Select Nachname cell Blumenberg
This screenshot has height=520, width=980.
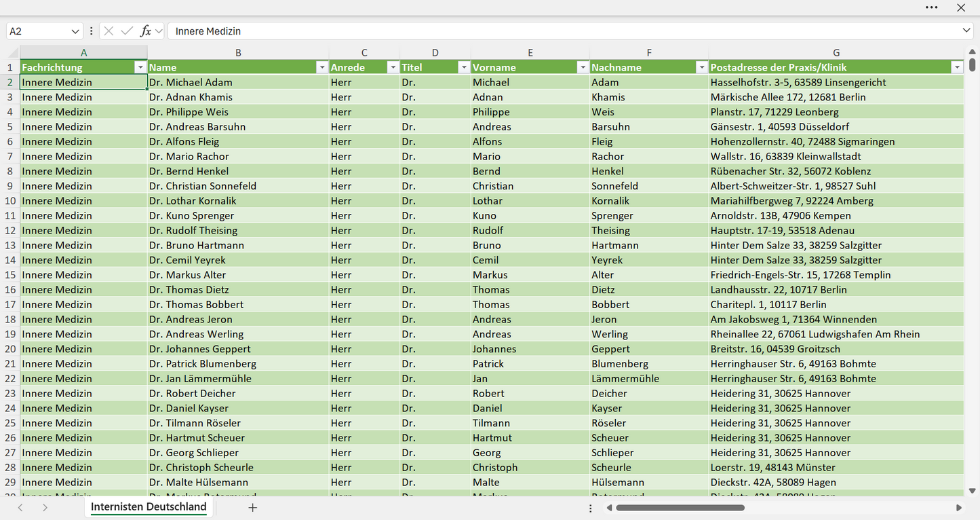(x=649, y=364)
